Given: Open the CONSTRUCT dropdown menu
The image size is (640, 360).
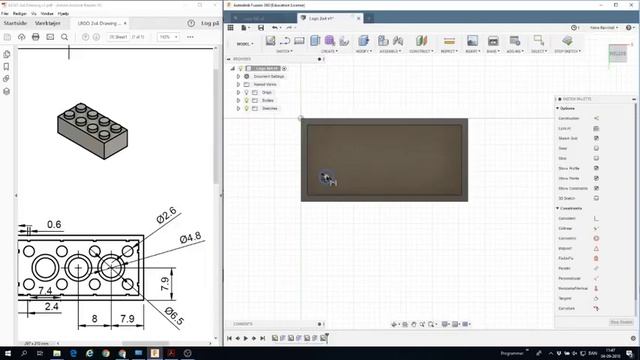Looking at the screenshot, I should click(421, 51).
